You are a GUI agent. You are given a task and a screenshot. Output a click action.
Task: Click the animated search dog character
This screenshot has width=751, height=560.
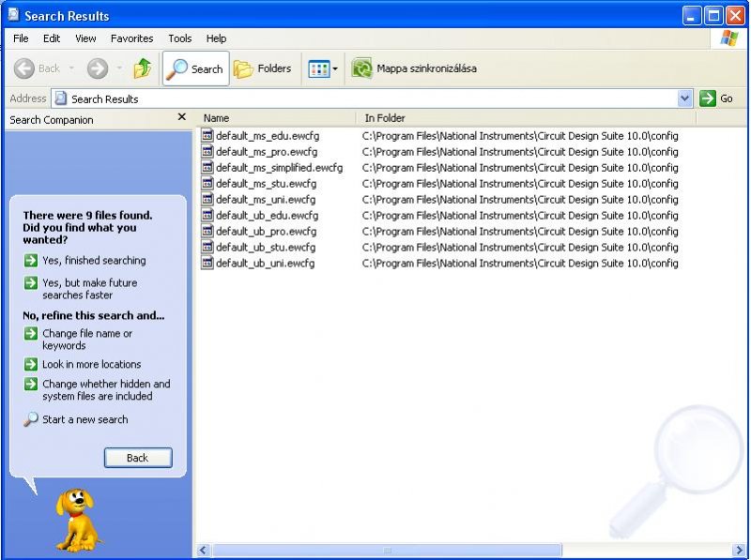pyautogui.click(x=77, y=520)
